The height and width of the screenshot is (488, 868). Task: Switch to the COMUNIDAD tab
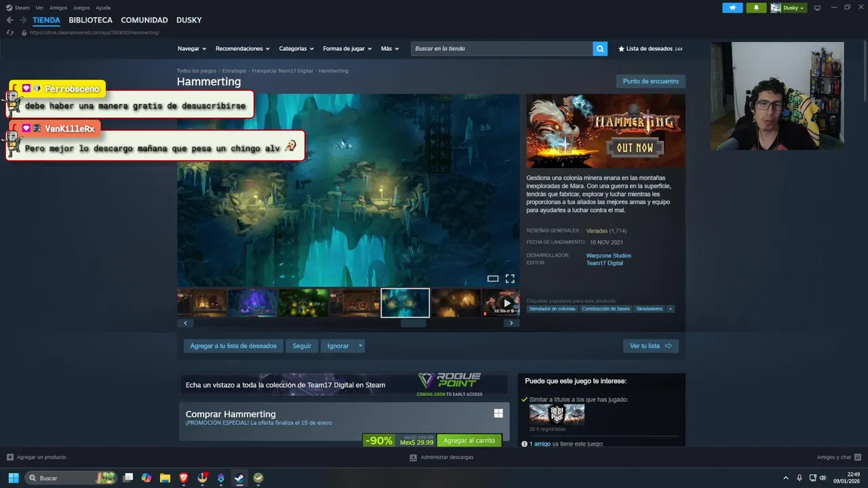pos(144,20)
